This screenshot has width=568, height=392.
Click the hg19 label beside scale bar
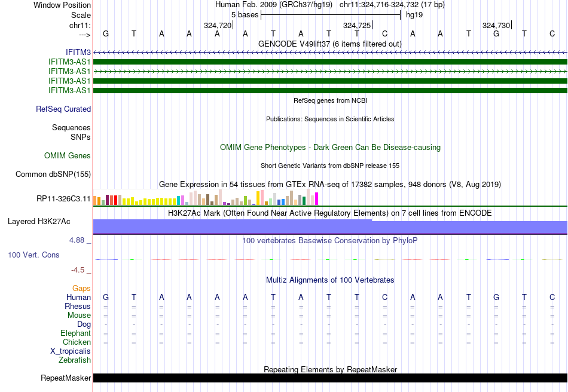click(x=414, y=15)
